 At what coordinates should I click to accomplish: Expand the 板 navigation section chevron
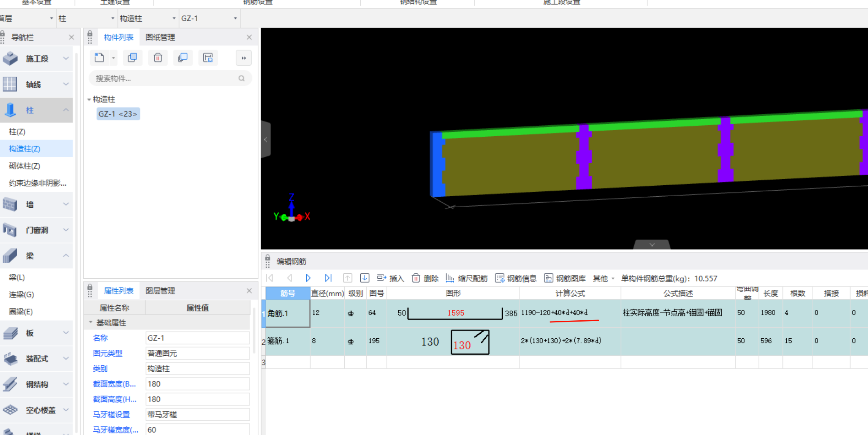point(66,333)
